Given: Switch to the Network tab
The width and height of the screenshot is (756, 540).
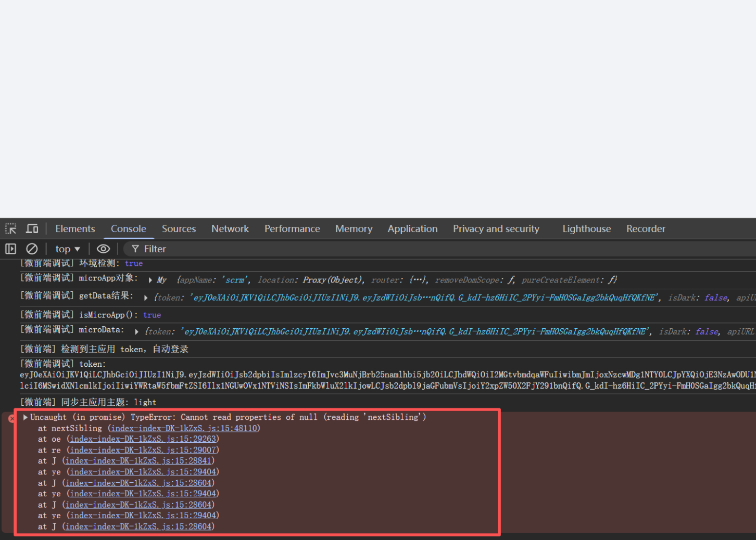Looking at the screenshot, I should pos(230,229).
